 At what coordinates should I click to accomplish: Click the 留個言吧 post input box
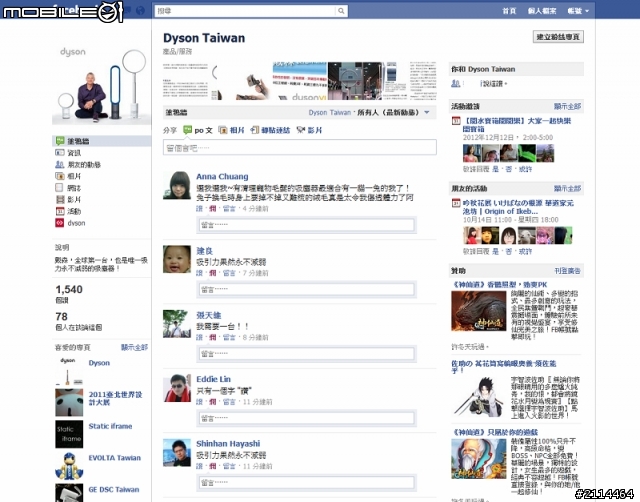pos(300,148)
